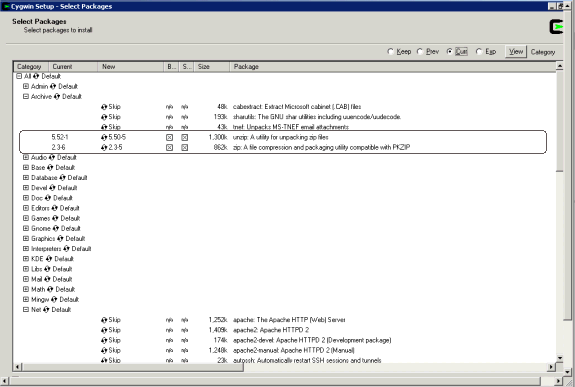Click the Package column header
575x387 pixels.
click(x=392, y=67)
